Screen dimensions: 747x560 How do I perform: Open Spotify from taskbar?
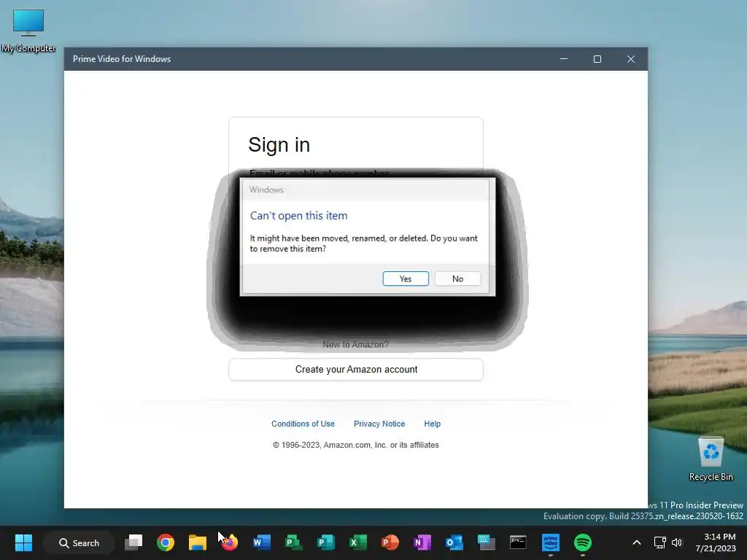pyautogui.click(x=582, y=542)
